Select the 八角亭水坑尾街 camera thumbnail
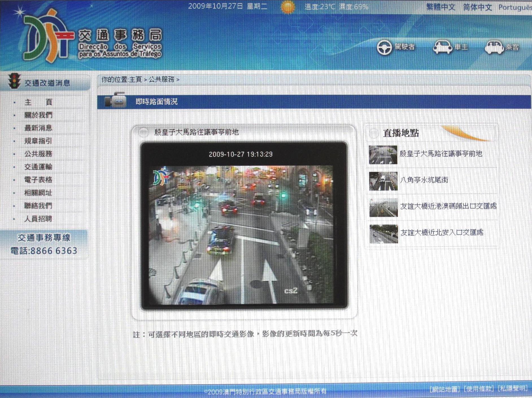The width and height of the screenshot is (532, 398). (x=383, y=181)
